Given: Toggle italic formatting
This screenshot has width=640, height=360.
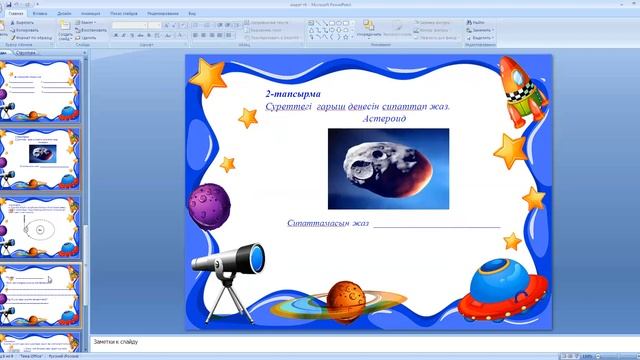Looking at the screenshot, I should click(x=124, y=36).
